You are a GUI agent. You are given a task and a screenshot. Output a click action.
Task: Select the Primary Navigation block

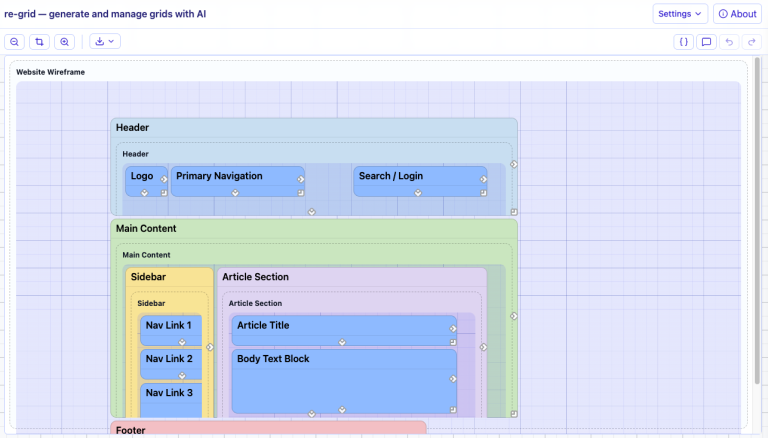coord(238,181)
